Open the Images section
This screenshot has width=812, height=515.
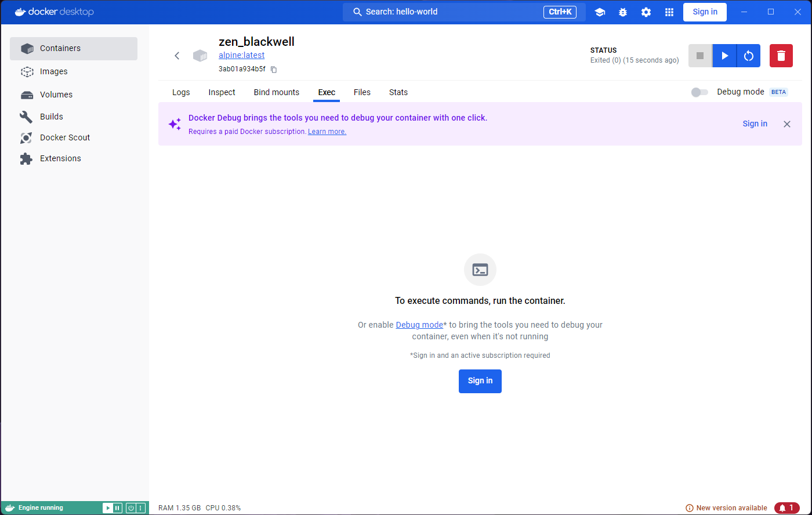74,72
